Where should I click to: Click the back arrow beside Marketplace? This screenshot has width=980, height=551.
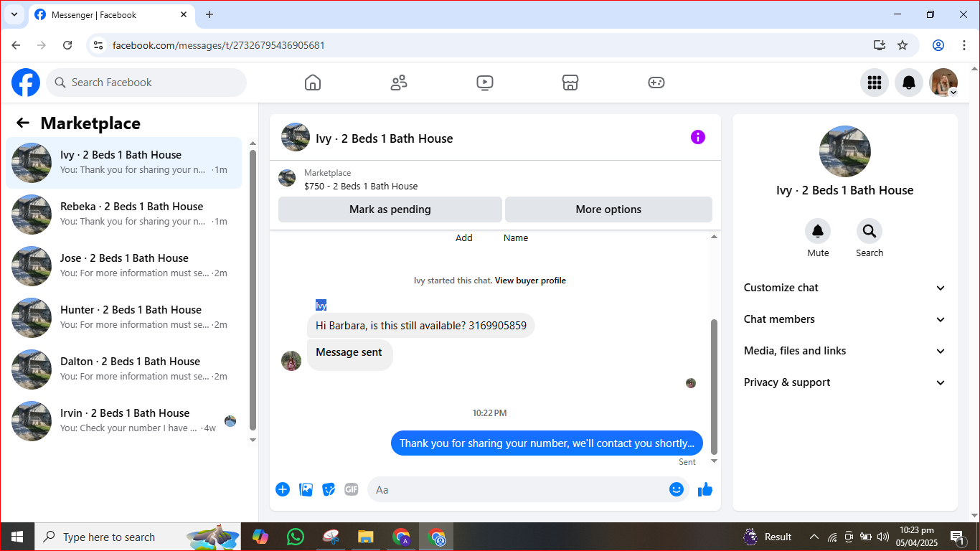(x=23, y=123)
